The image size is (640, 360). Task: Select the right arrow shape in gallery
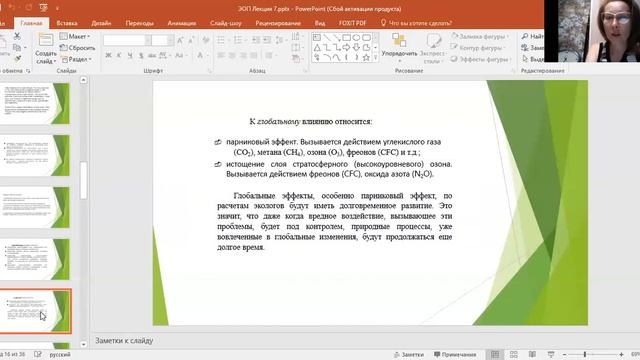click(x=347, y=48)
